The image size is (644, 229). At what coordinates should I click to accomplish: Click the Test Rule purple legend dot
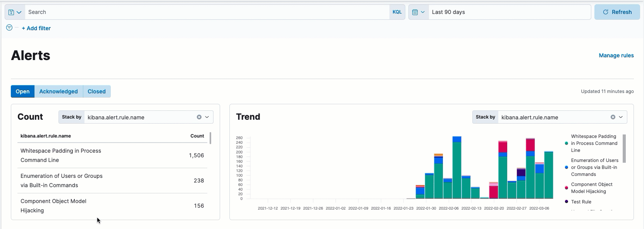(x=567, y=202)
